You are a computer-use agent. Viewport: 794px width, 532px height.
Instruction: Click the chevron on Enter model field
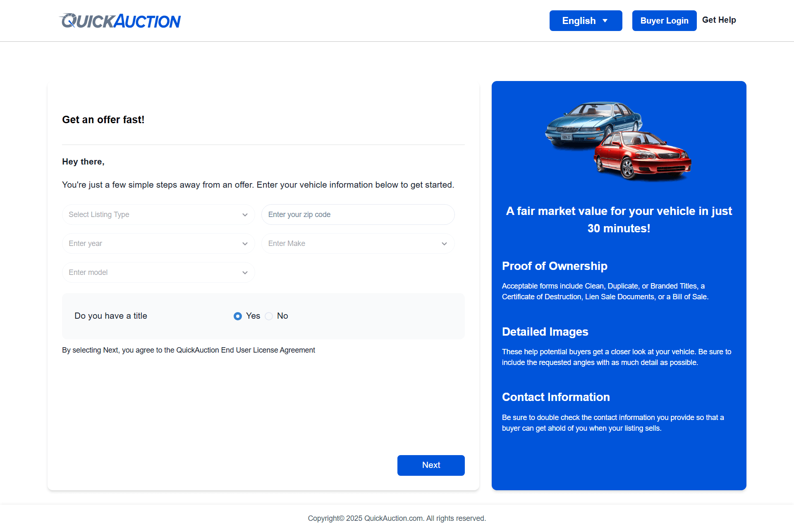coord(245,272)
